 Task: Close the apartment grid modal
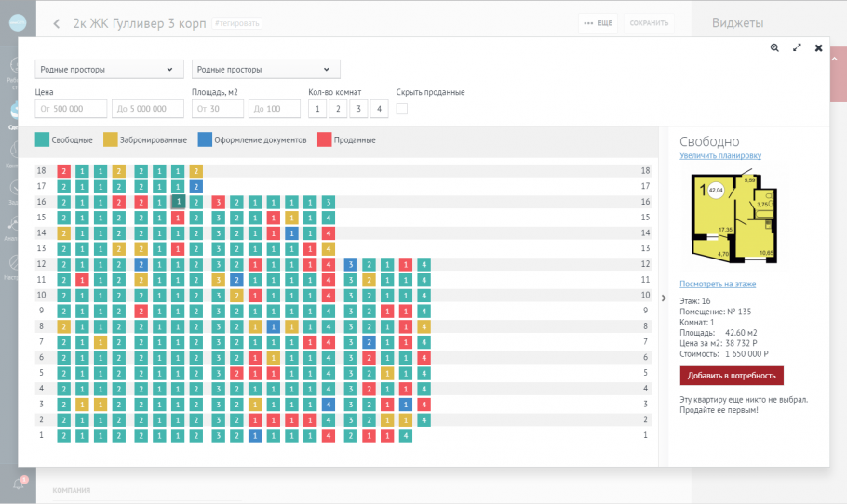(x=818, y=47)
